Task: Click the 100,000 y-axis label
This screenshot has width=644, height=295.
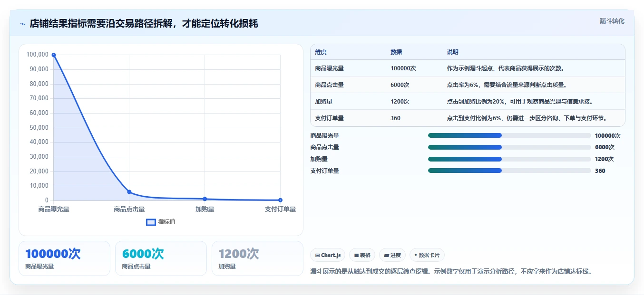Action: [38, 55]
